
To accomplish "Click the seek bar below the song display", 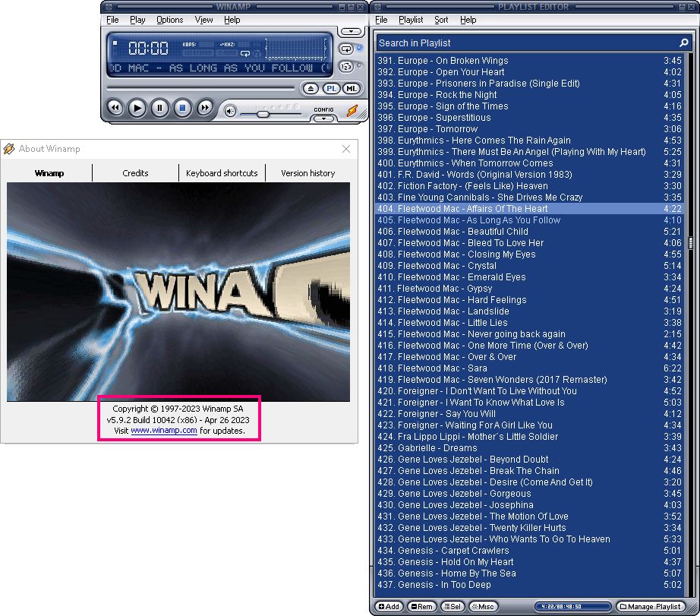I will point(200,88).
